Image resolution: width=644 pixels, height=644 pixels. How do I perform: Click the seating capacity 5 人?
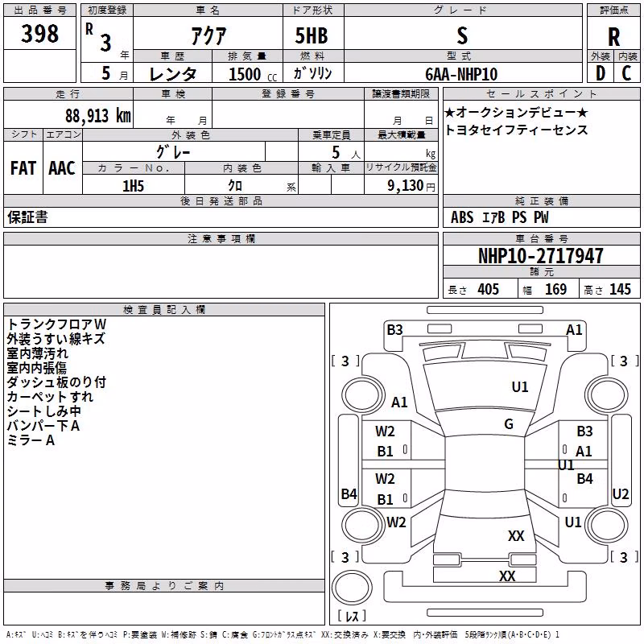(346, 153)
